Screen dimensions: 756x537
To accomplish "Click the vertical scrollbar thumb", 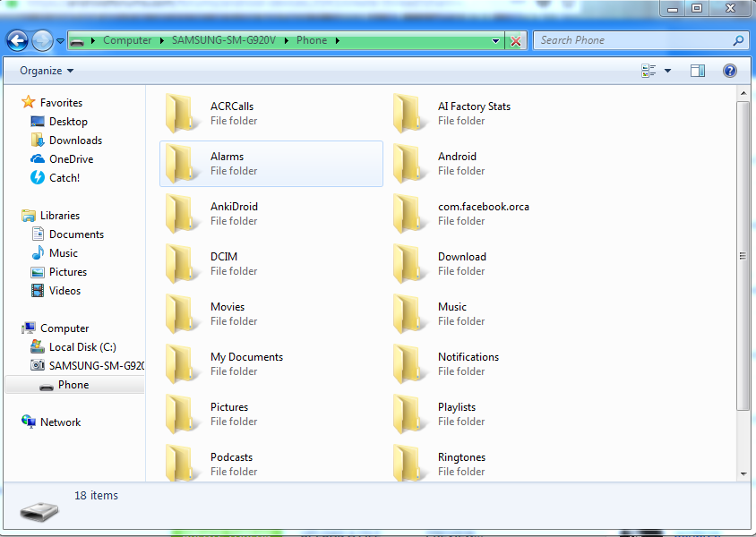I will [x=743, y=256].
